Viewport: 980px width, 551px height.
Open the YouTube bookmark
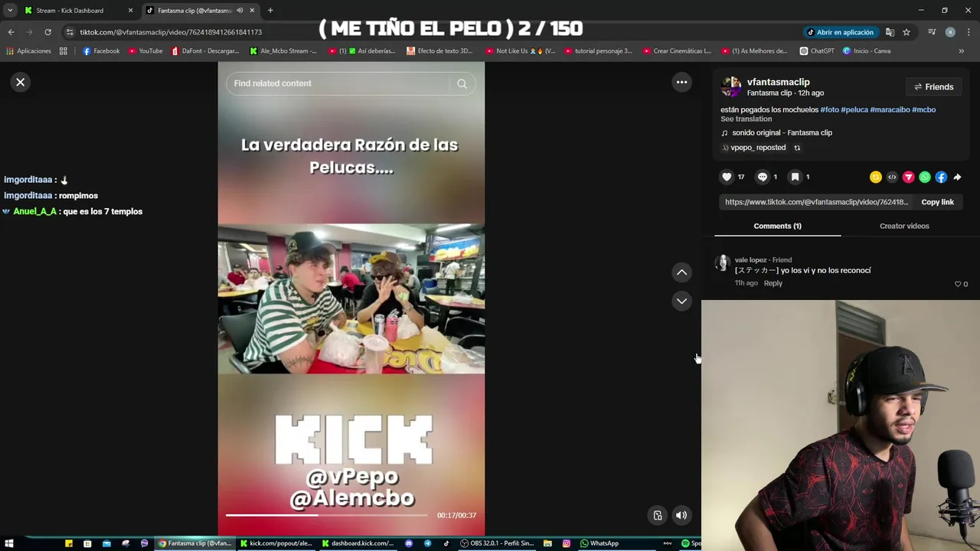[x=145, y=51]
